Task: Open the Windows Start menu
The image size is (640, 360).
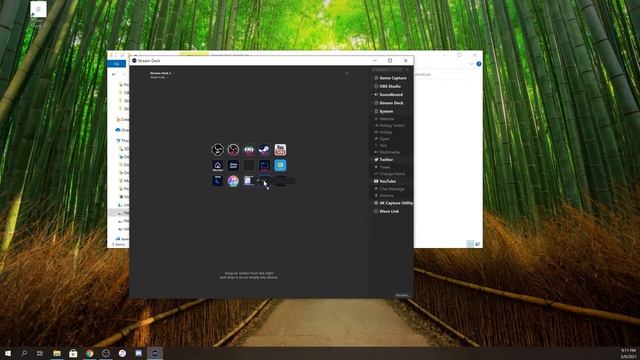Action: [x=8, y=353]
